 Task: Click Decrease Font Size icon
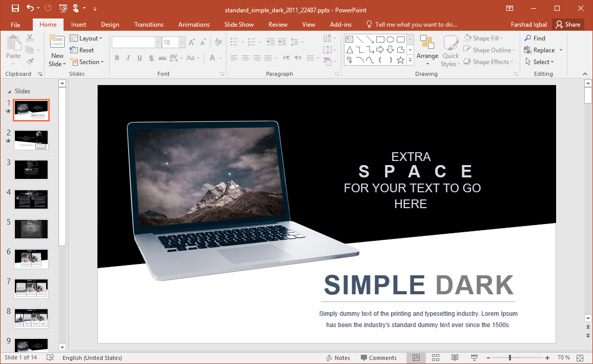203,43
